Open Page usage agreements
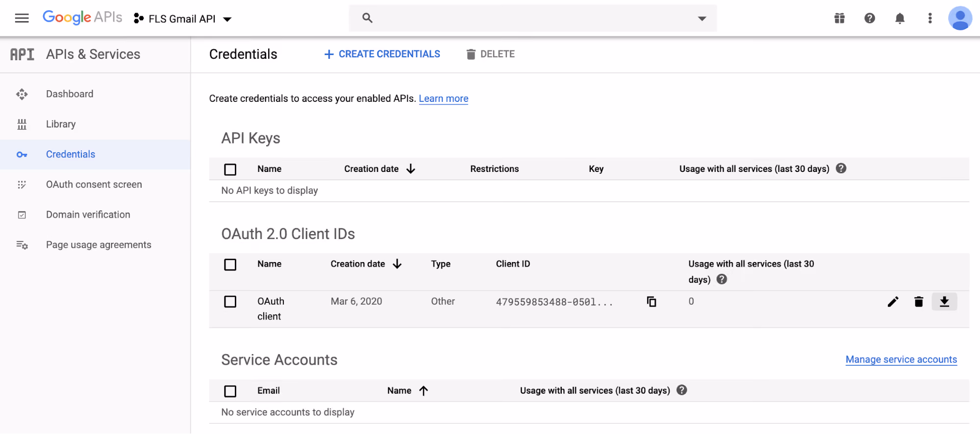The height and width of the screenshot is (434, 980). pyautogui.click(x=95, y=245)
